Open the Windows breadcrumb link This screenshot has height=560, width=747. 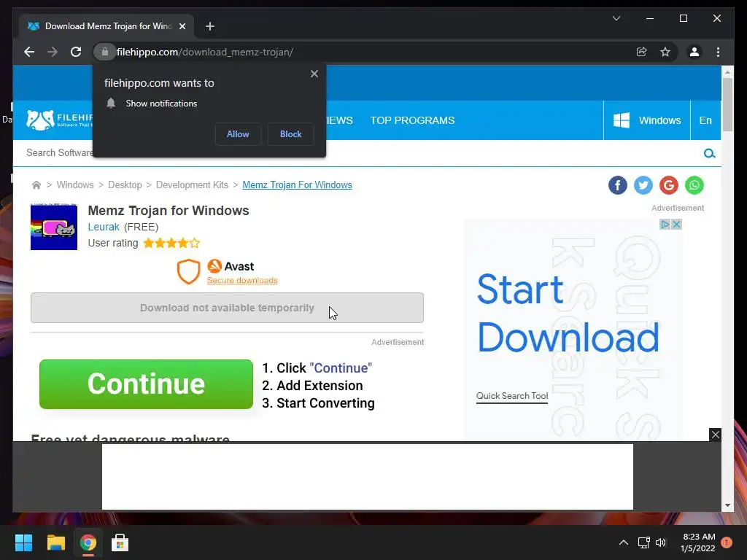pos(75,184)
